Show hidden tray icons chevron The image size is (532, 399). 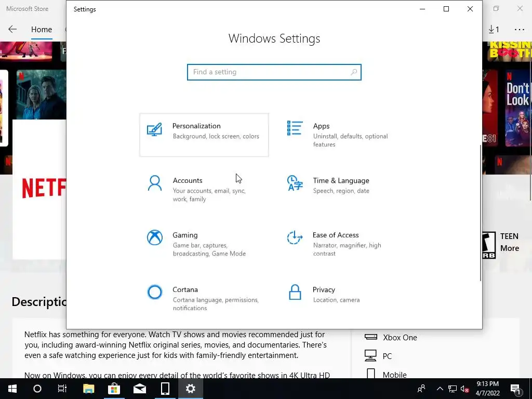click(x=440, y=389)
